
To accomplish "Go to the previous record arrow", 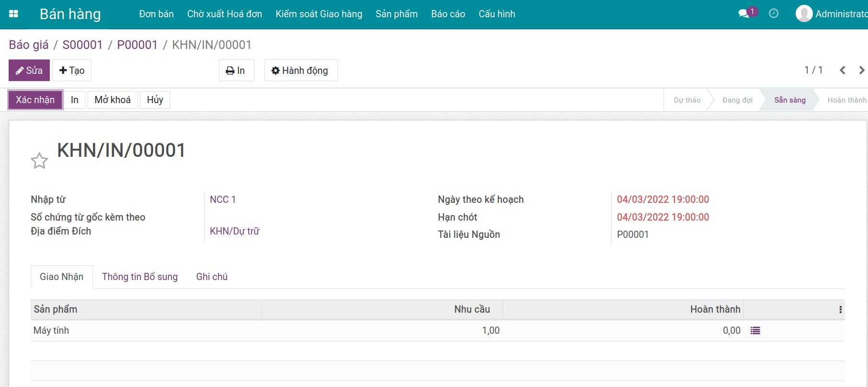I will tap(843, 70).
